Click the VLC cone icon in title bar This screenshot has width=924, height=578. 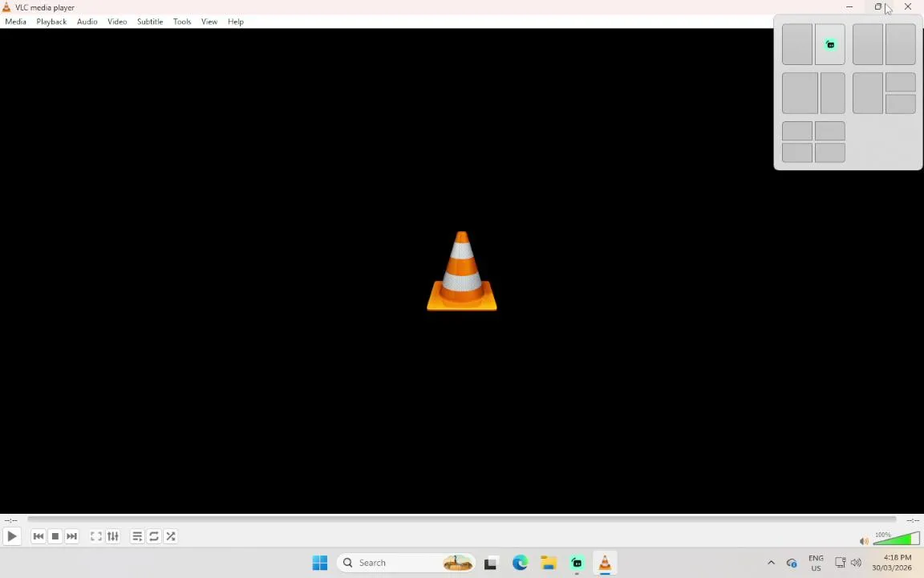[x=6, y=7]
